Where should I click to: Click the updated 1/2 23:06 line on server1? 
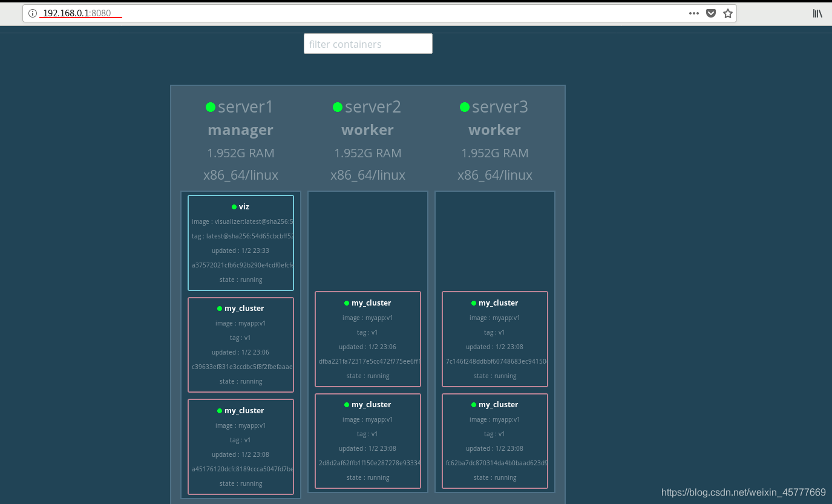tap(241, 353)
